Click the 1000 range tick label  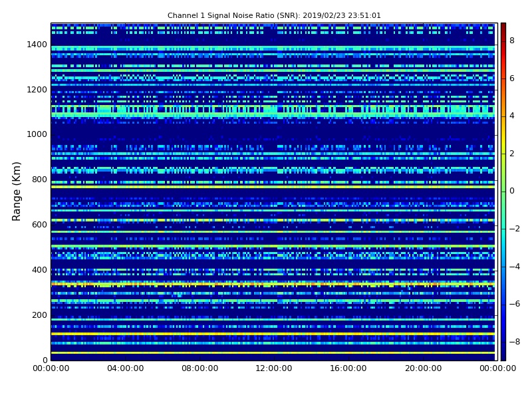[x=37, y=134]
